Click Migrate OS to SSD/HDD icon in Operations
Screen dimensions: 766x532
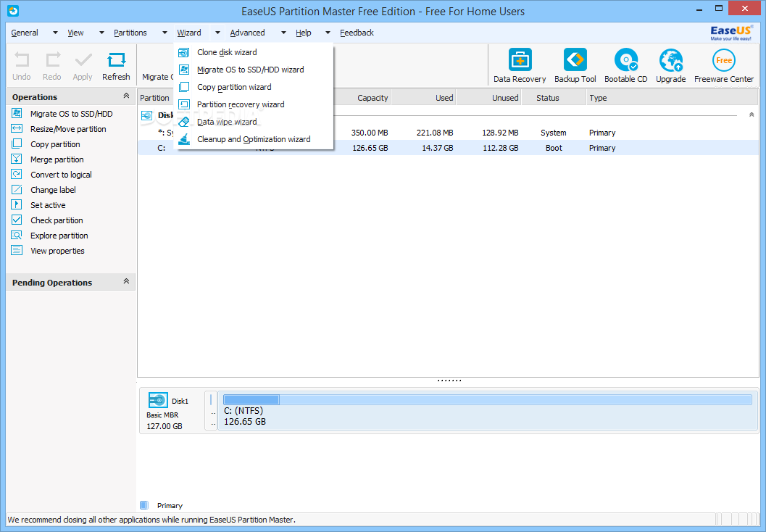[17, 113]
